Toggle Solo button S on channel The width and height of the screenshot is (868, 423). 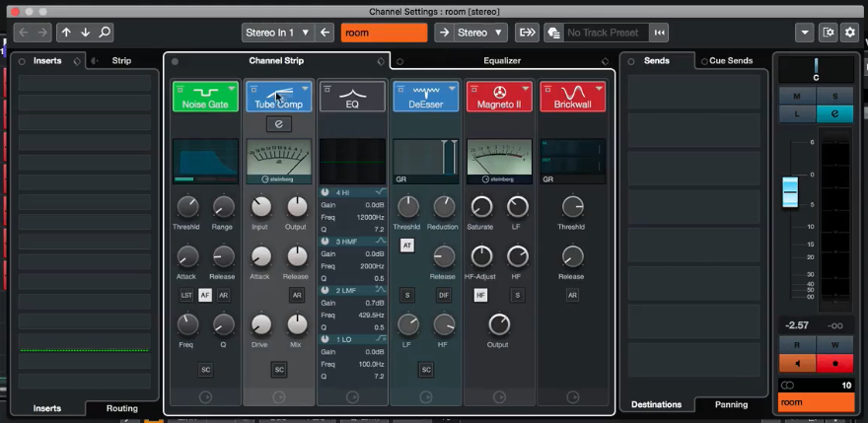(x=834, y=97)
